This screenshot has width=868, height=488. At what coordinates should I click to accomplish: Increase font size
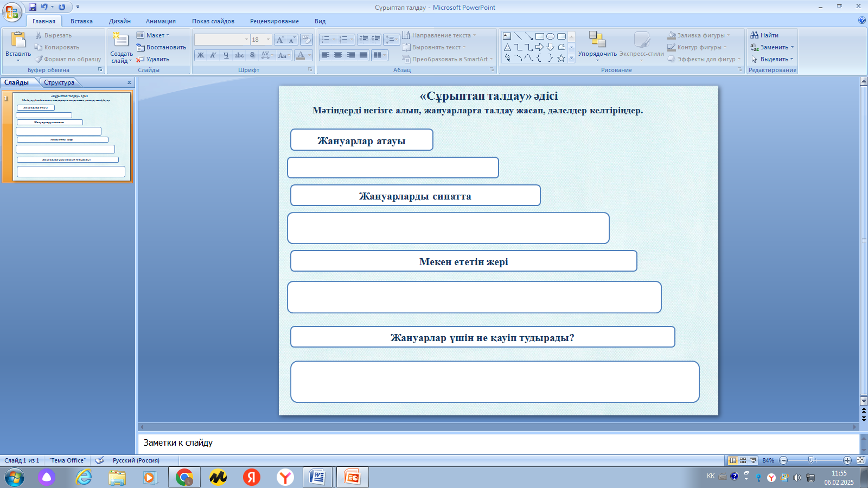pyautogui.click(x=280, y=40)
